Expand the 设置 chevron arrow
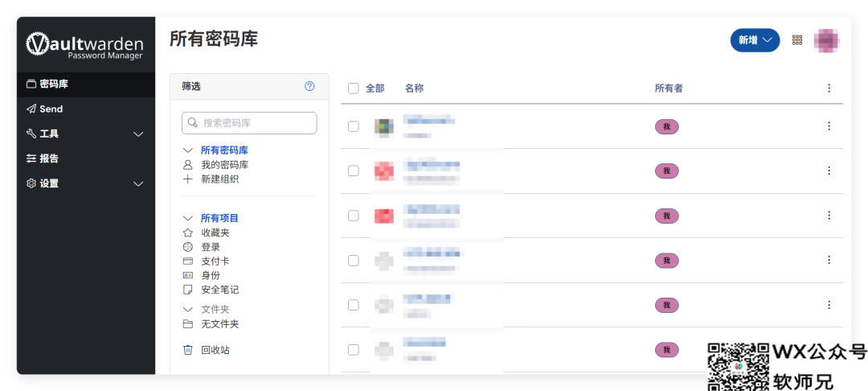Screen dimensions: 868x391 138,184
